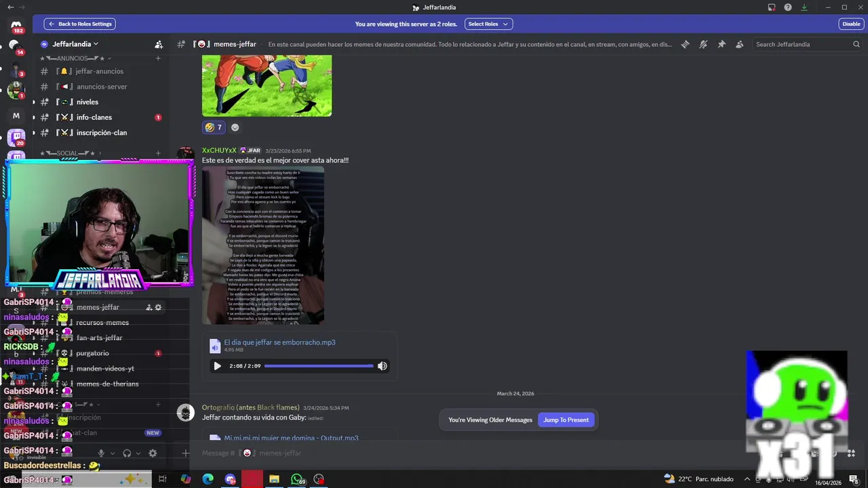868x488 pixels.
Task: Open the manden-videos-yt channel
Action: click(x=100, y=369)
